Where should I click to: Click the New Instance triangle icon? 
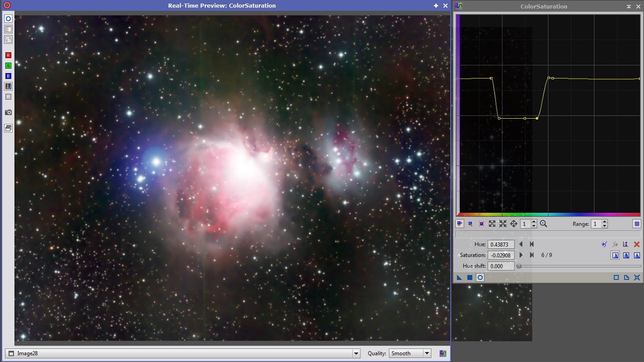click(459, 277)
